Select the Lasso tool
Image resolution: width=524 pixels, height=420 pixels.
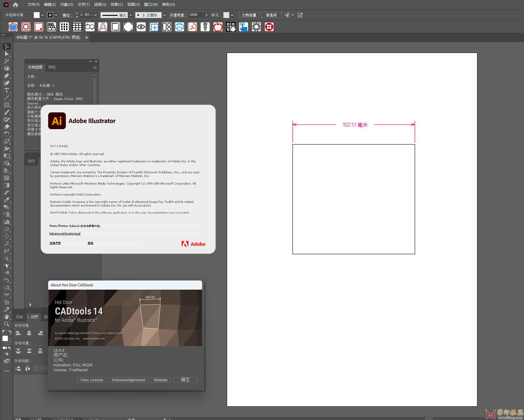(7, 69)
